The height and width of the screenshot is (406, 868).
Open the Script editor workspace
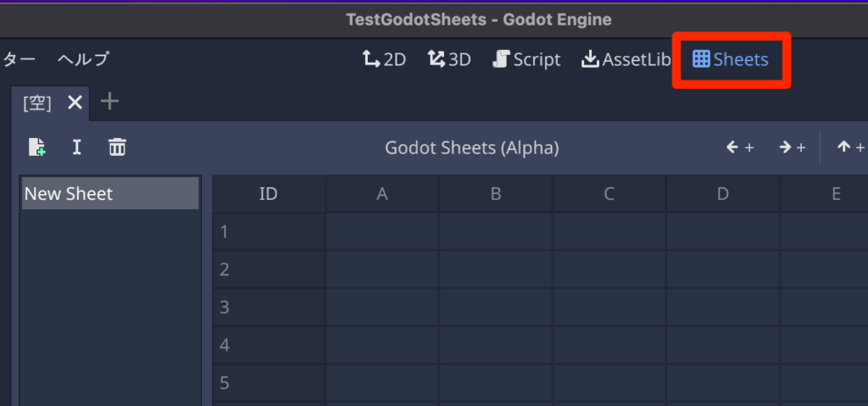pos(526,59)
